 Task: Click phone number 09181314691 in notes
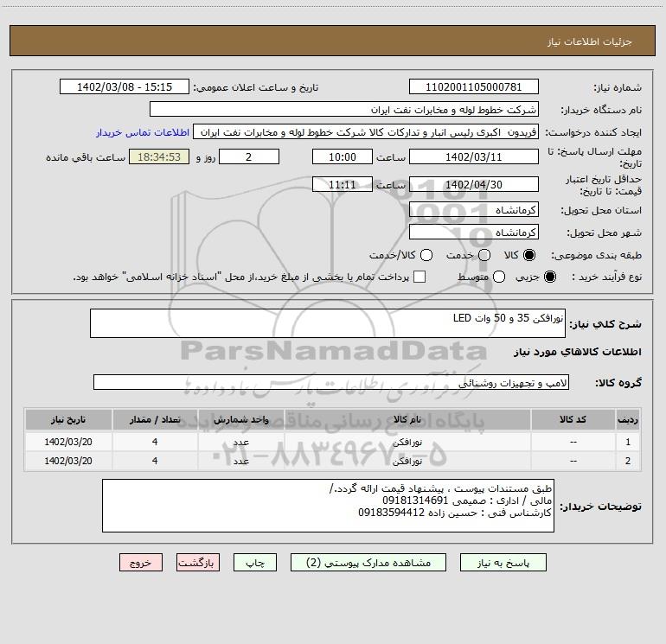click(415, 501)
